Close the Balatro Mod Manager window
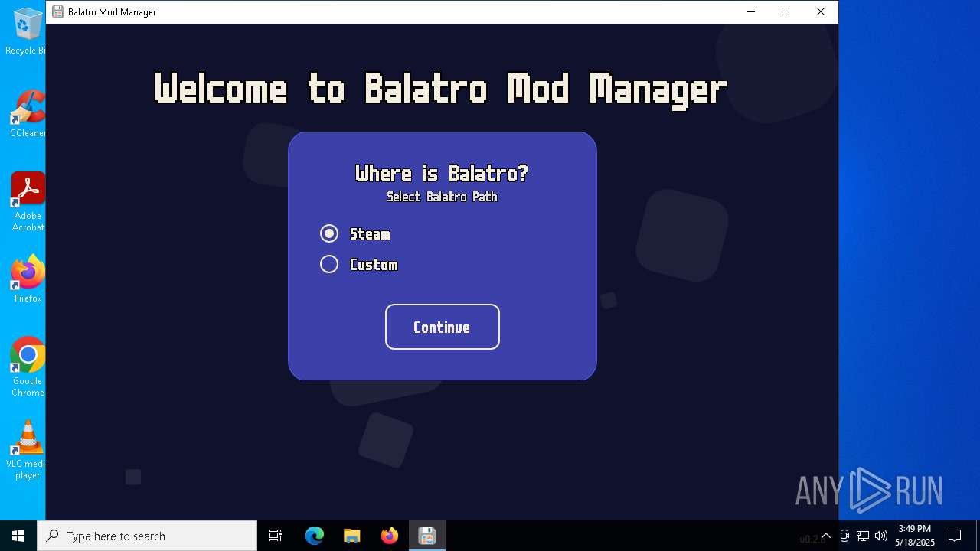This screenshot has width=980, height=551. click(821, 11)
